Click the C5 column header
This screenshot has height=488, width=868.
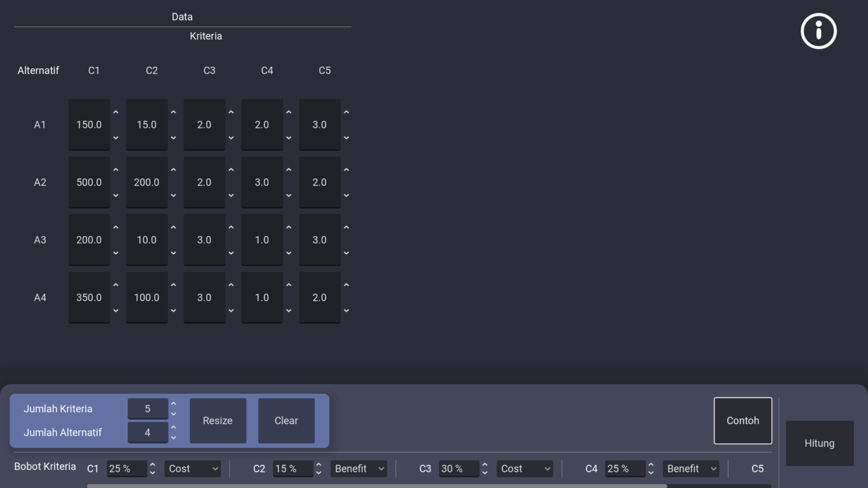point(325,70)
